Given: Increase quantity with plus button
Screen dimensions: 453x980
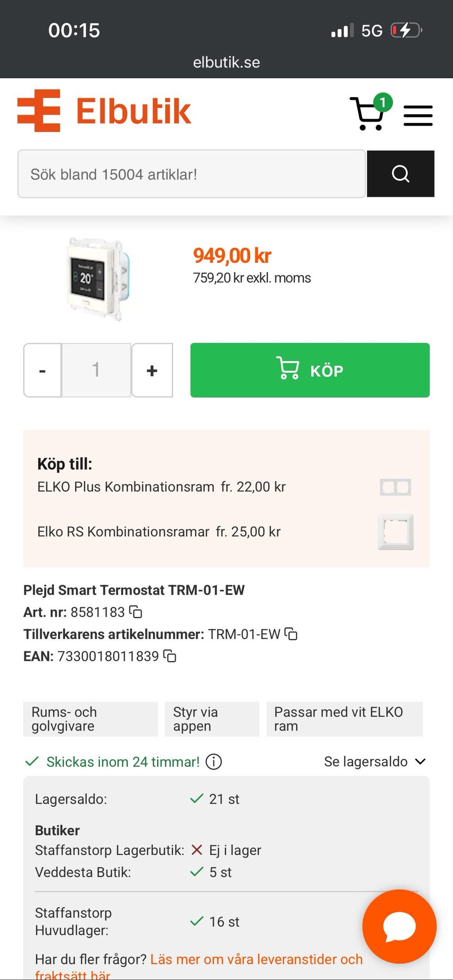Looking at the screenshot, I should (152, 371).
